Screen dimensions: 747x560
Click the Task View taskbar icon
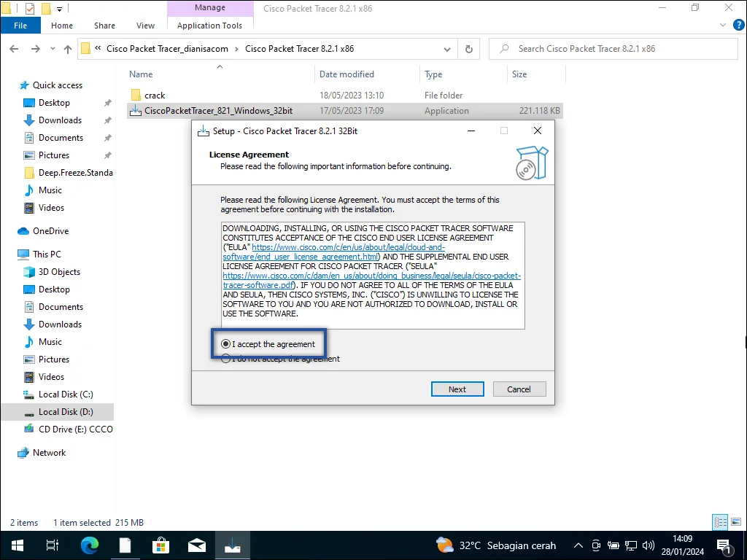tap(53, 545)
